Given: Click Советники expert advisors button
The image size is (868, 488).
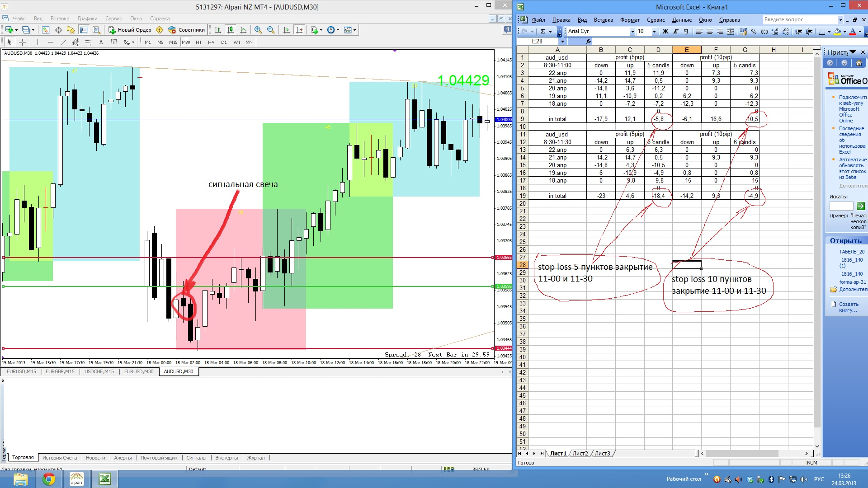Looking at the screenshot, I should tap(186, 30).
